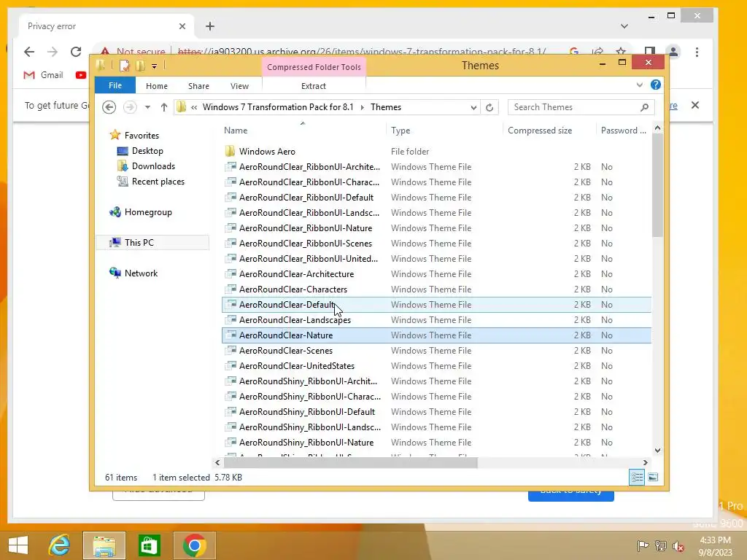
Task: Click the Compressed Folder Tools contextual tab
Action: [314, 67]
